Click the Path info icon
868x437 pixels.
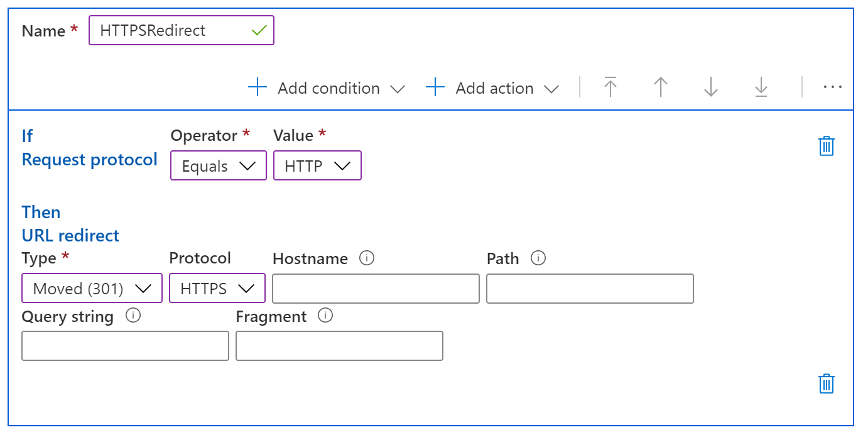coord(538,258)
